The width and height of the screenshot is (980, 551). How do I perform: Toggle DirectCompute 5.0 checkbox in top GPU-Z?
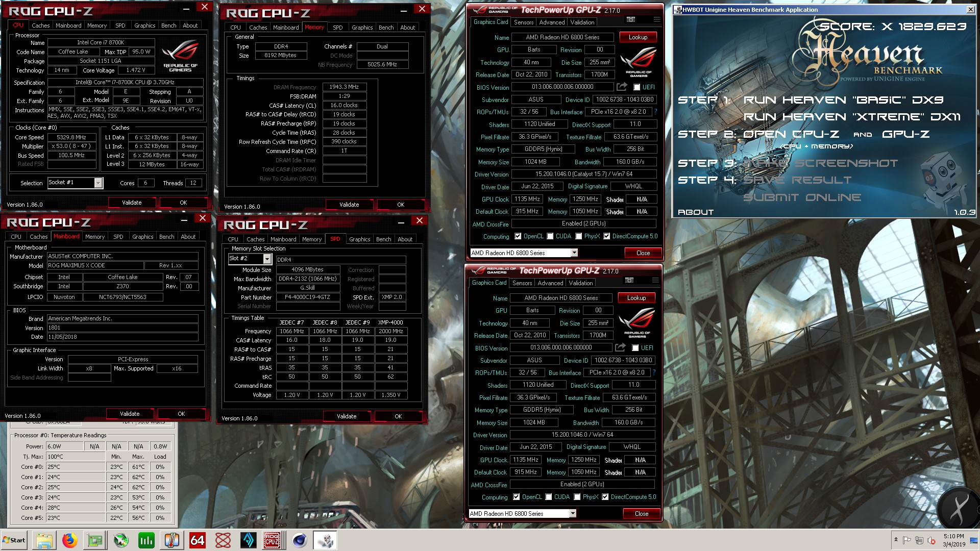[607, 236]
